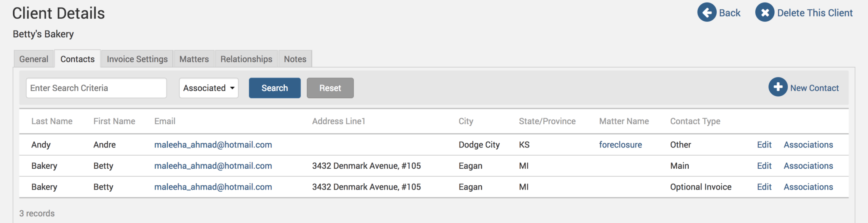Open Associations for Optional Invoice contact
The image size is (868, 223).
click(x=808, y=187)
